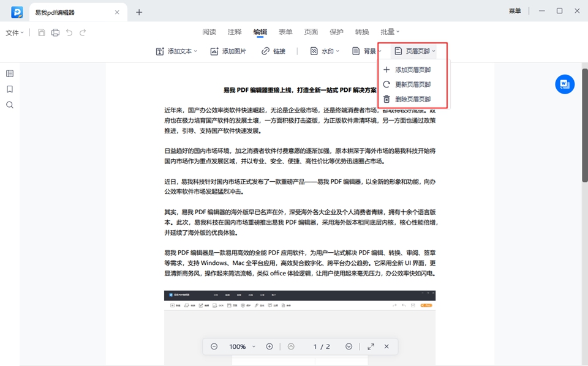Click the redo arrow icon

coord(83,32)
